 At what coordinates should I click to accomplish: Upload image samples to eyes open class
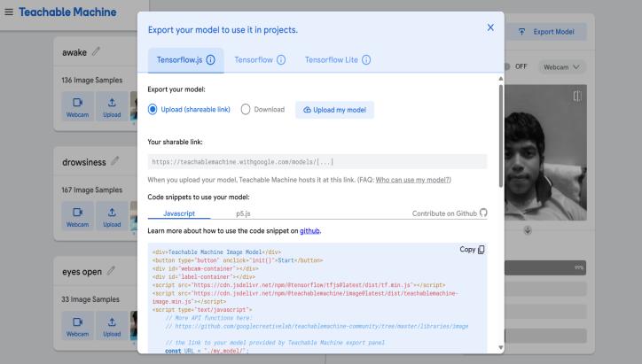click(112, 326)
